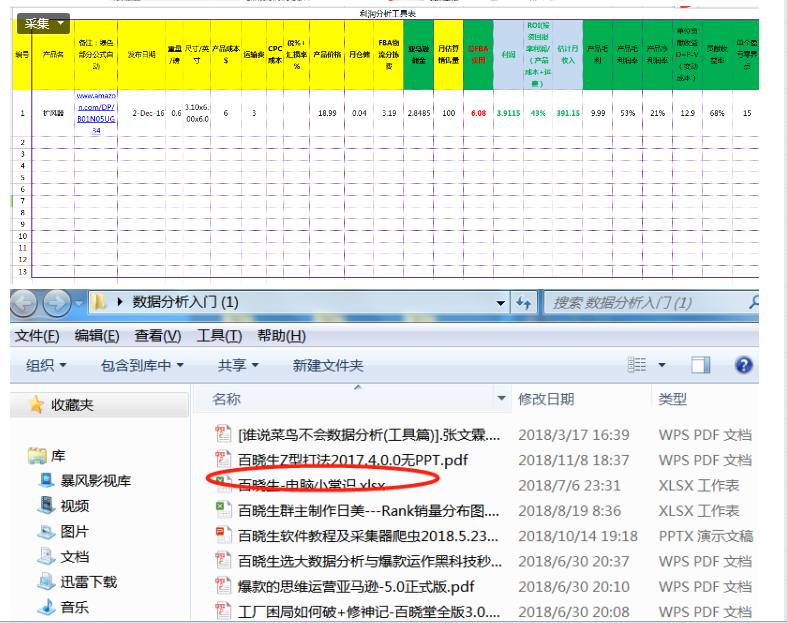The image size is (787, 623).
Task: Click PDF icon of 百晓生选大数据分析 file
Action: coord(223,560)
